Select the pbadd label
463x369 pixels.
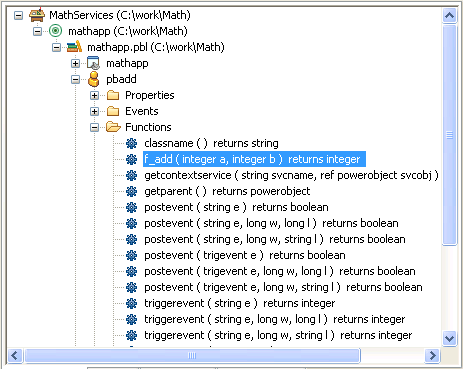coord(121,79)
